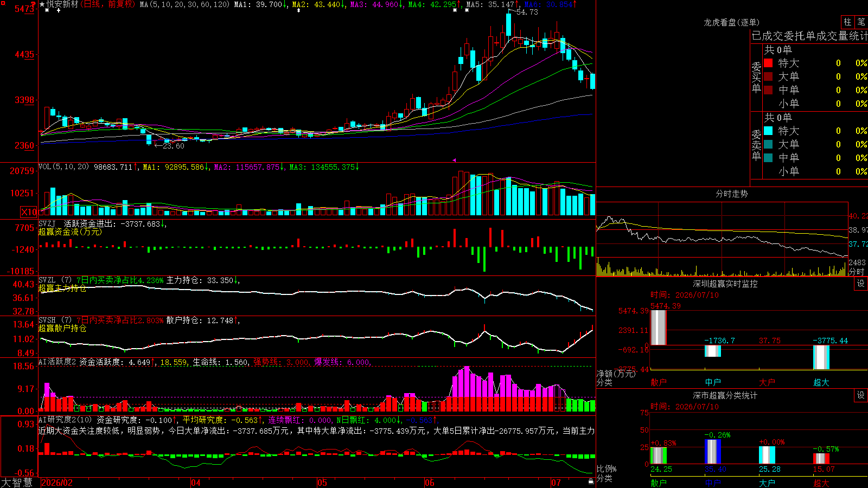Click the 分时走势 panel title

click(731, 194)
